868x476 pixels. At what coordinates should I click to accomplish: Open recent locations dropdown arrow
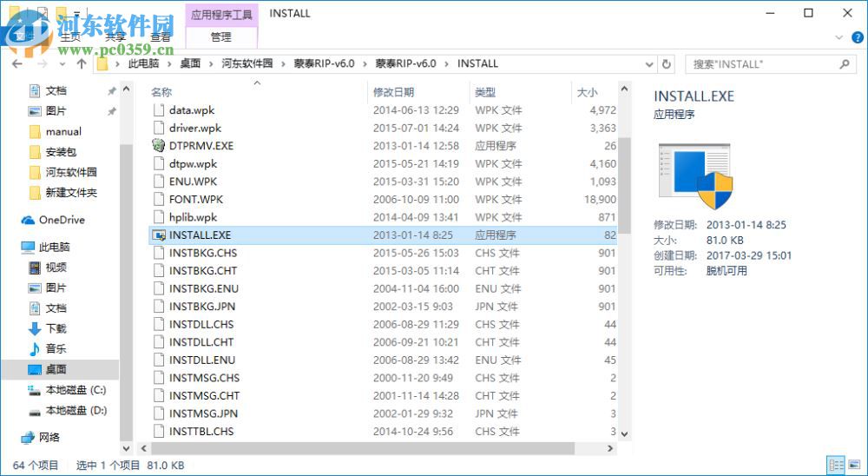(62, 64)
